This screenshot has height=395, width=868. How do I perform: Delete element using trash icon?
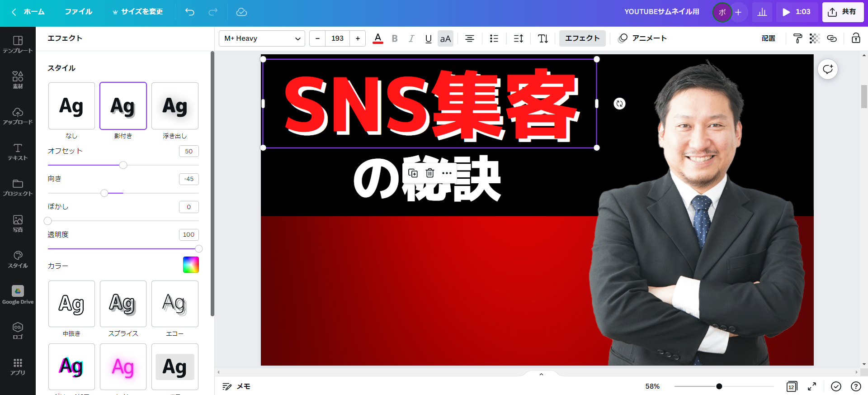pyautogui.click(x=430, y=173)
